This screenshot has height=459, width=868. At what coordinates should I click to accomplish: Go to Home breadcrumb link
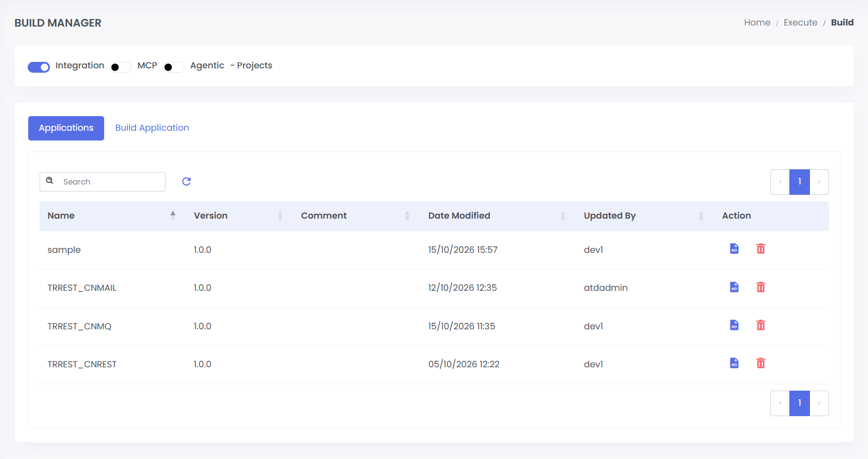757,22
